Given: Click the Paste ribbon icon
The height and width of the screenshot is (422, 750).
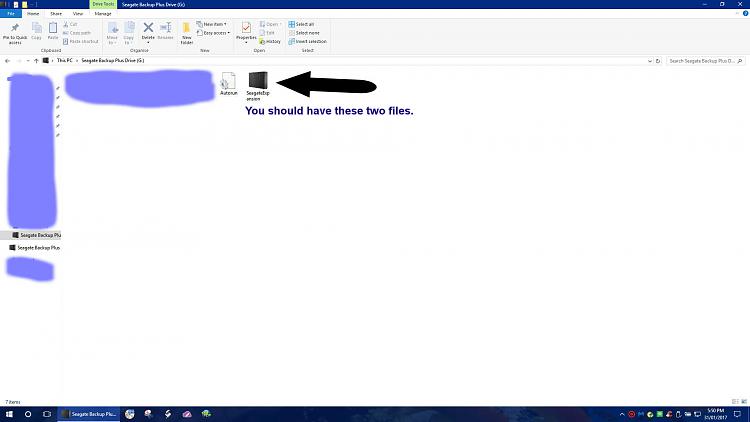Looking at the screenshot, I should 53,31.
